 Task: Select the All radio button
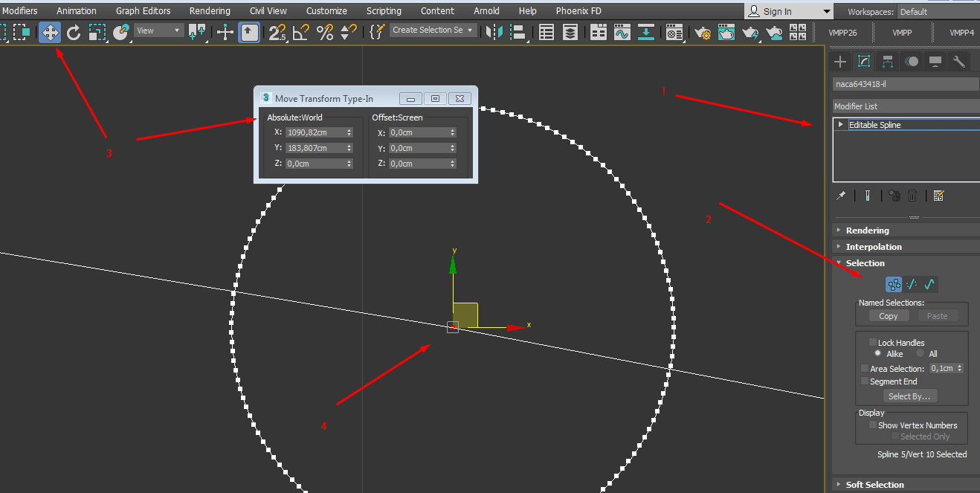pyautogui.click(x=921, y=354)
